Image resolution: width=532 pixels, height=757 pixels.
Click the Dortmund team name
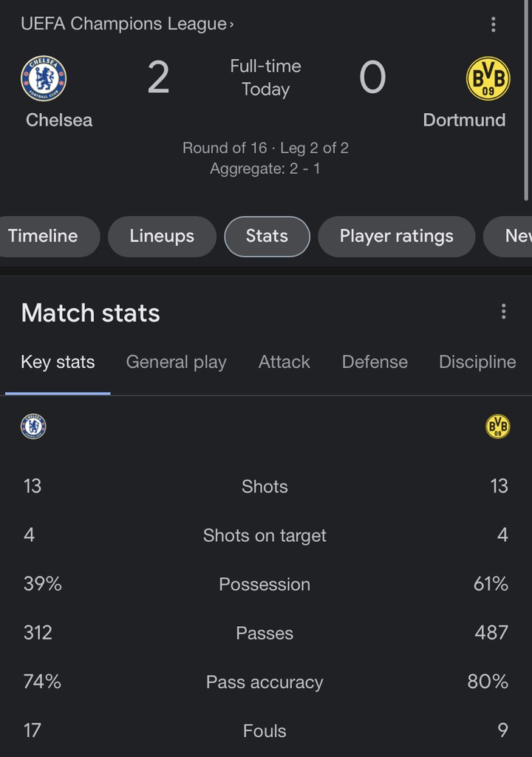[464, 120]
